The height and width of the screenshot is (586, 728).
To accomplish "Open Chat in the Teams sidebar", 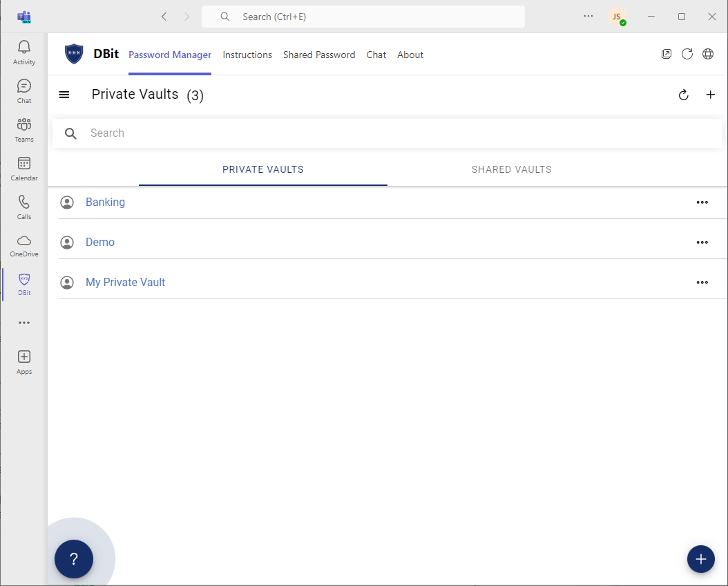I will tap(24, 91).
